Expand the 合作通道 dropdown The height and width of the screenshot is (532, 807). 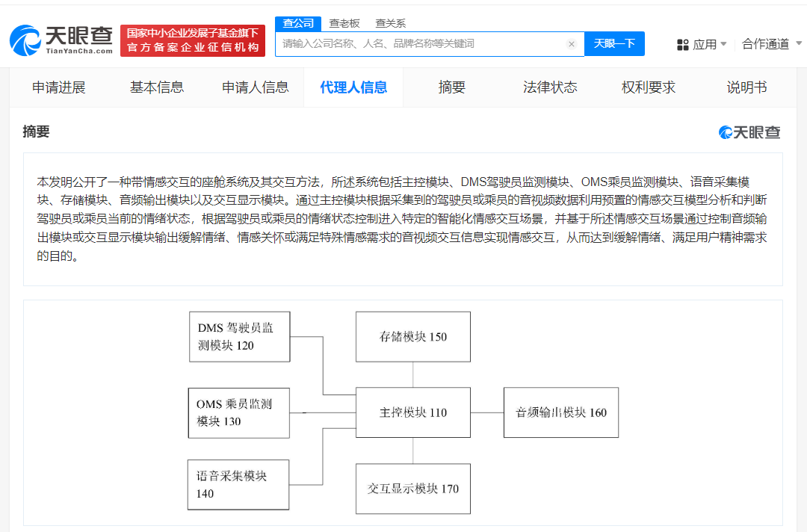770,44
